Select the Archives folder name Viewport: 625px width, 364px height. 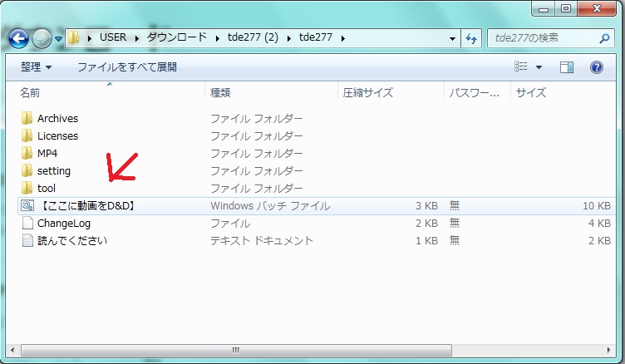(x=58, y=118)
